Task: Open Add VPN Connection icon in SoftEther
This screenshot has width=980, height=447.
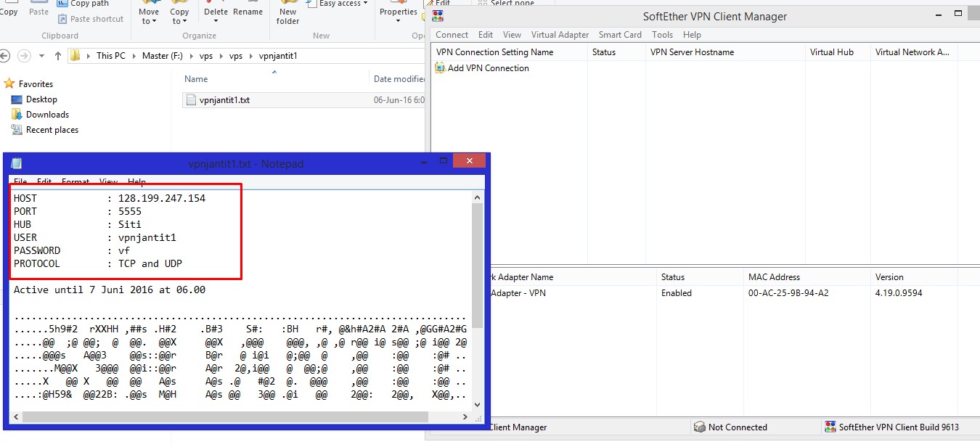Action: click(440, 68)
